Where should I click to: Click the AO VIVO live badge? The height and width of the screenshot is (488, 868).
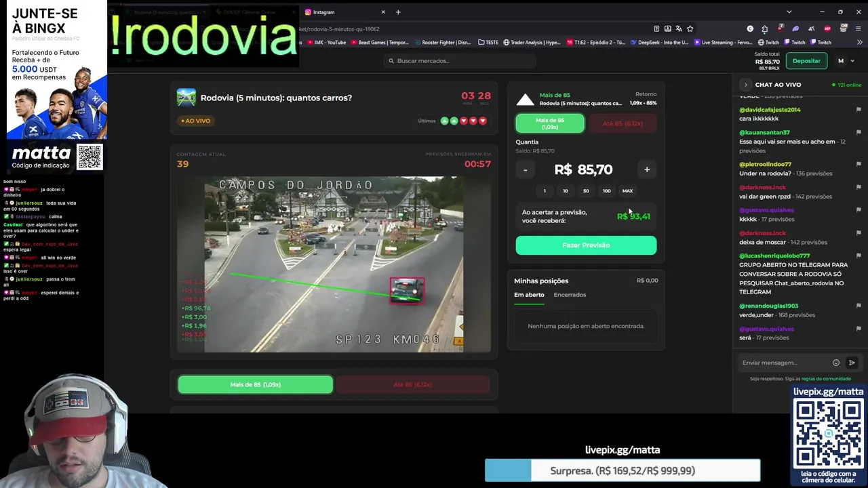click(x=195, y=121)
